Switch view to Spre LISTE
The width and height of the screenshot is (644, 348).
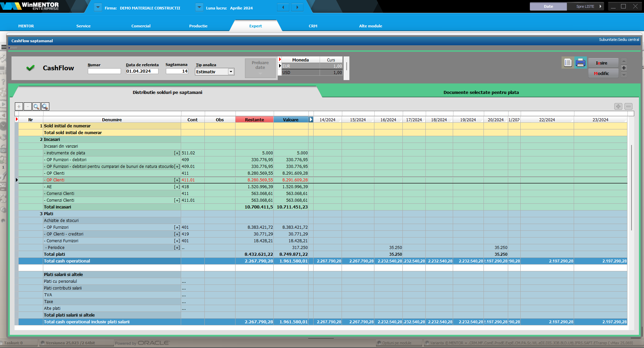pyautogui.click(x=586, y=6)
